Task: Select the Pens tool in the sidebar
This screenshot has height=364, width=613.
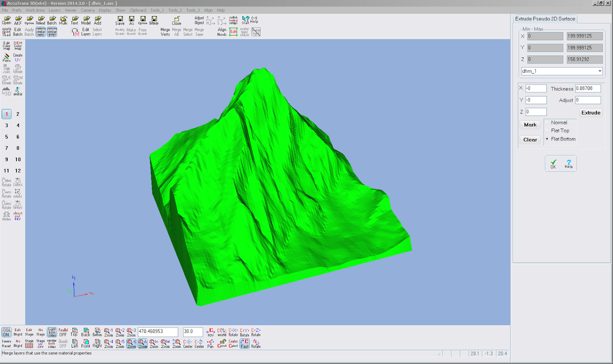Action: pyautogui.click(x=6, y=57)
